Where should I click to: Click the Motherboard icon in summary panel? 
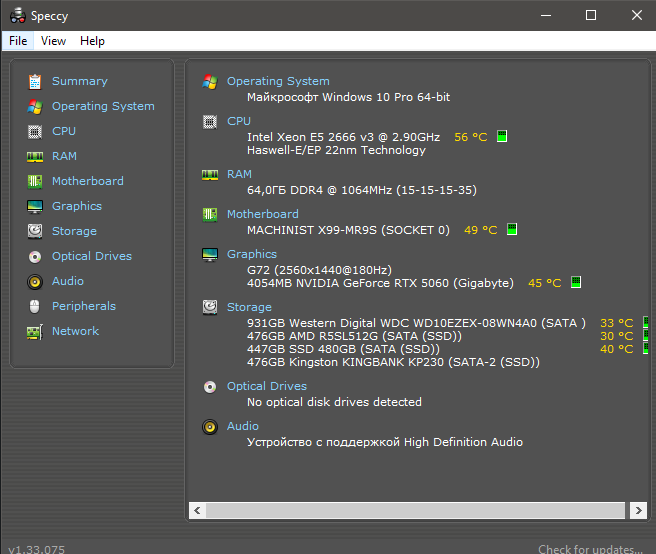point(210,215)
